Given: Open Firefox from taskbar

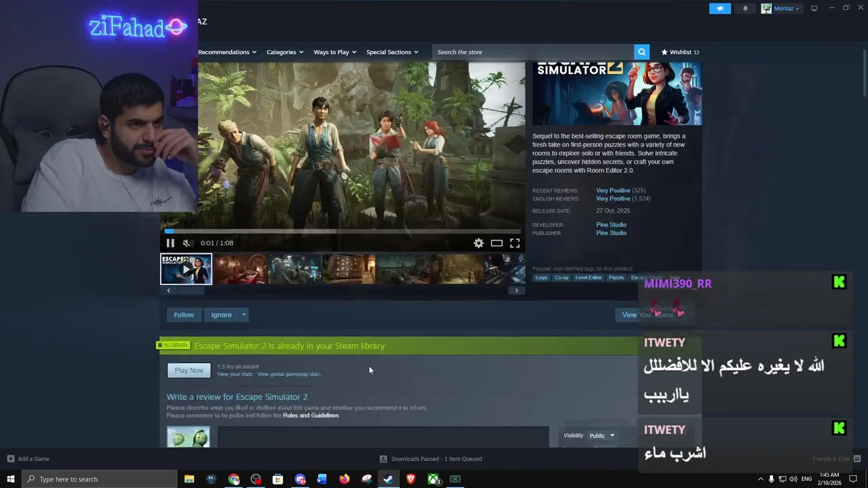Looking at the screenshot, I should click(344, 479).
